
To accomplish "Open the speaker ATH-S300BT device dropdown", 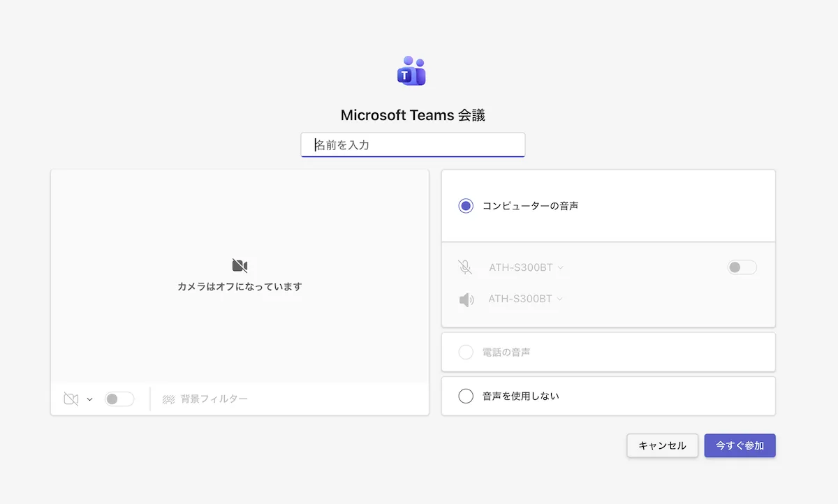I will coord(526,299).
